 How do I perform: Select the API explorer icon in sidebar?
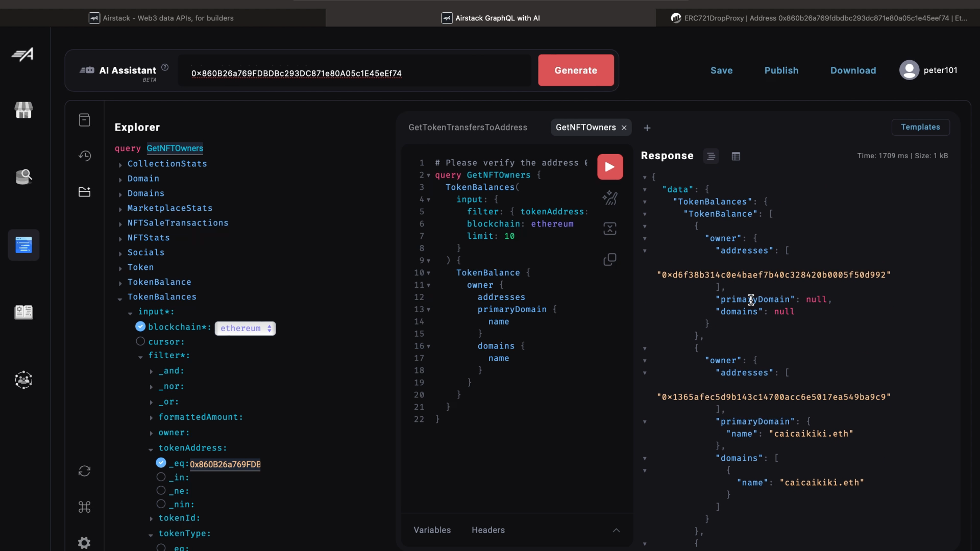(23, 245)
